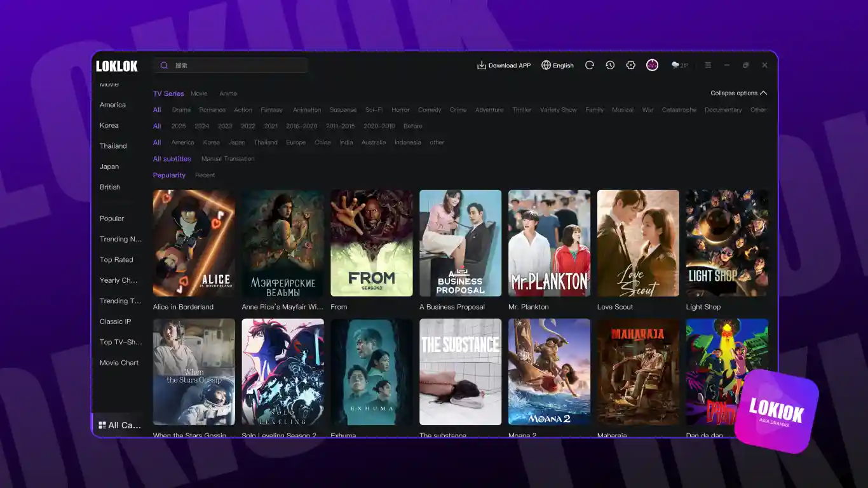Open the Exhuma poster

[372, 372]
